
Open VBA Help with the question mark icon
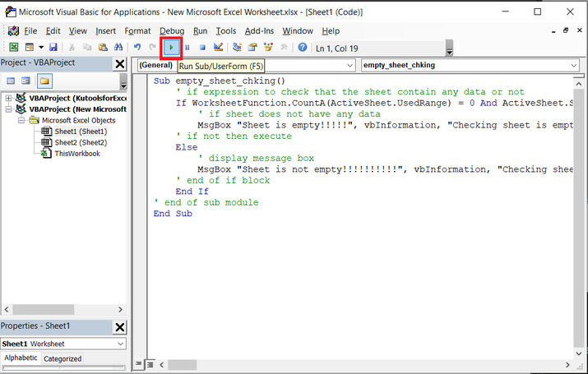pyautogui.click(x=303, y=47)
